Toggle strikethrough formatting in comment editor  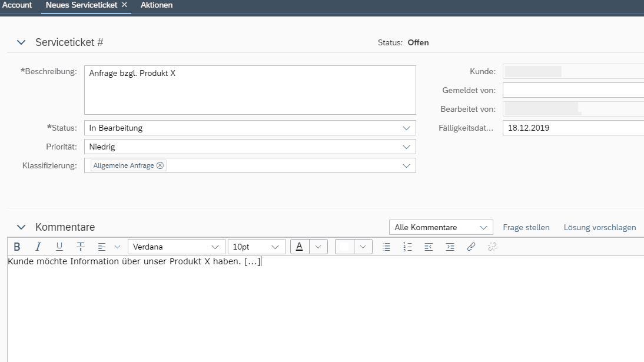(81, 247)
